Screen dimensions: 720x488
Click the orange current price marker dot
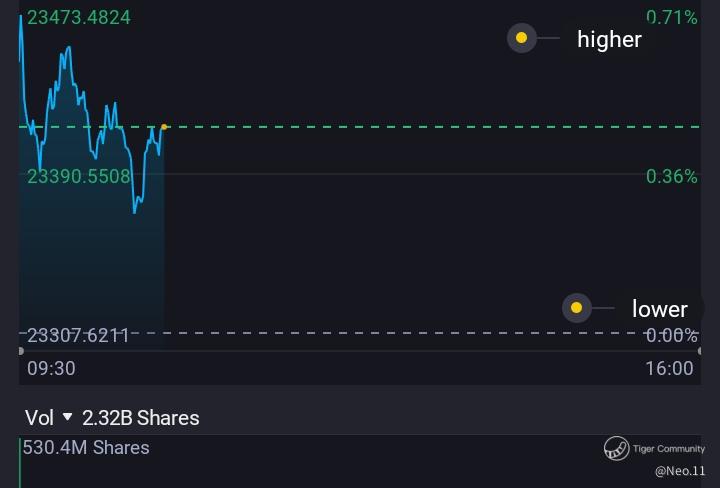pyautogui.click(x=164, y=127)
